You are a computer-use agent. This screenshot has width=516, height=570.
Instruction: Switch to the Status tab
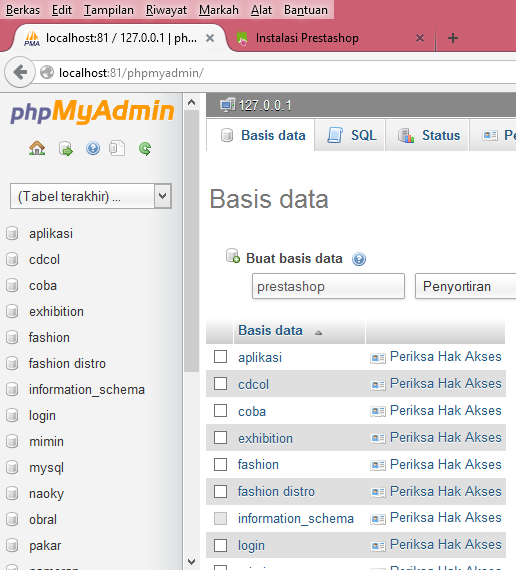pyautogui.click(x=427, y=135)
